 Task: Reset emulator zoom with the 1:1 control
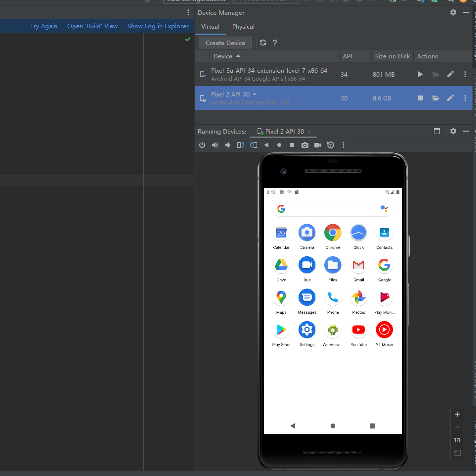click(x=456, y=439)
